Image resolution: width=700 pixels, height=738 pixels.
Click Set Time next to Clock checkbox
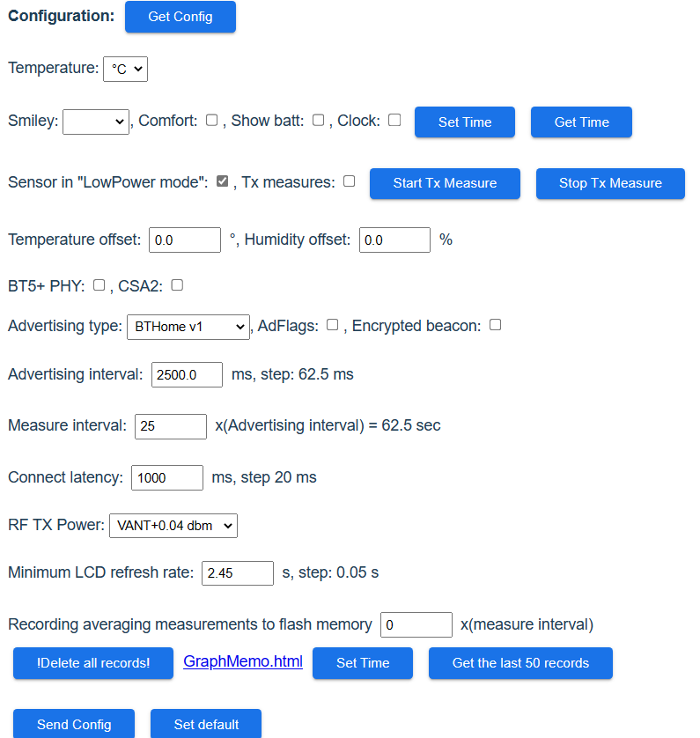464,122
